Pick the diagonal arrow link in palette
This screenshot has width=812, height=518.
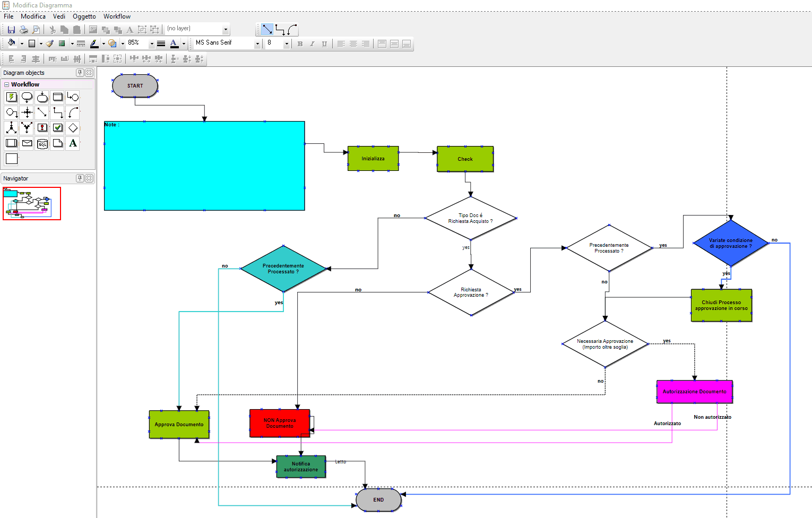[x=42, y=112]
